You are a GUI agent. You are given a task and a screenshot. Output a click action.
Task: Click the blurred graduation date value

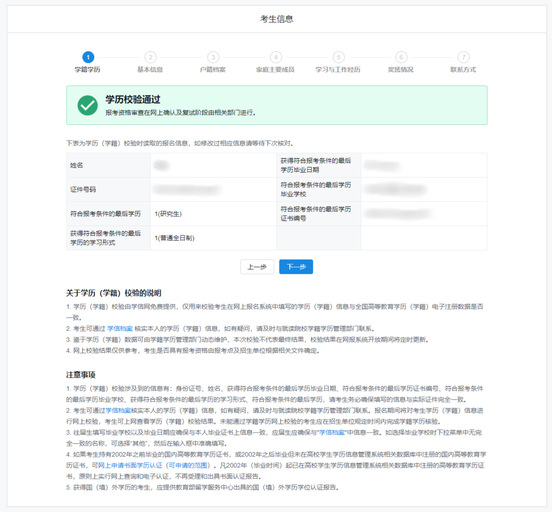click(382, 165)
